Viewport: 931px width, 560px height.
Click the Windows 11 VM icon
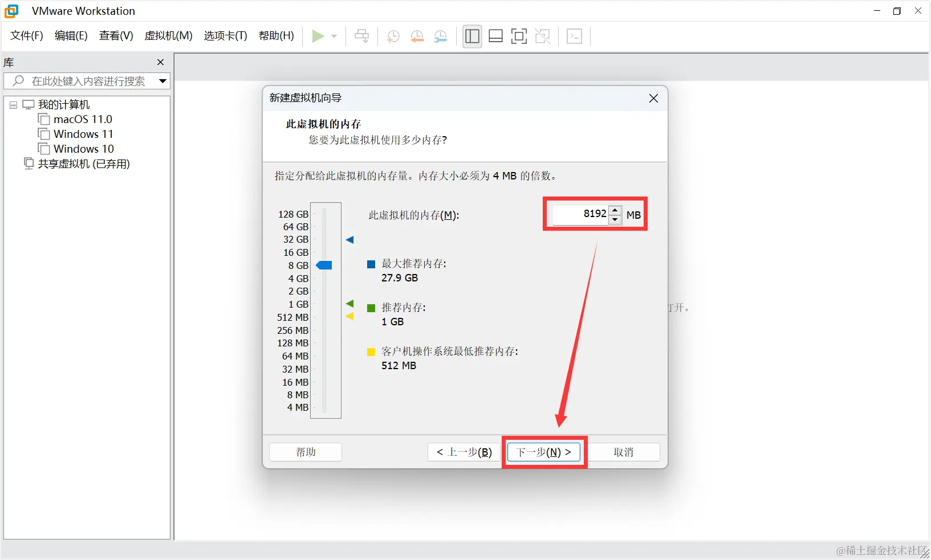click(44, 133)
